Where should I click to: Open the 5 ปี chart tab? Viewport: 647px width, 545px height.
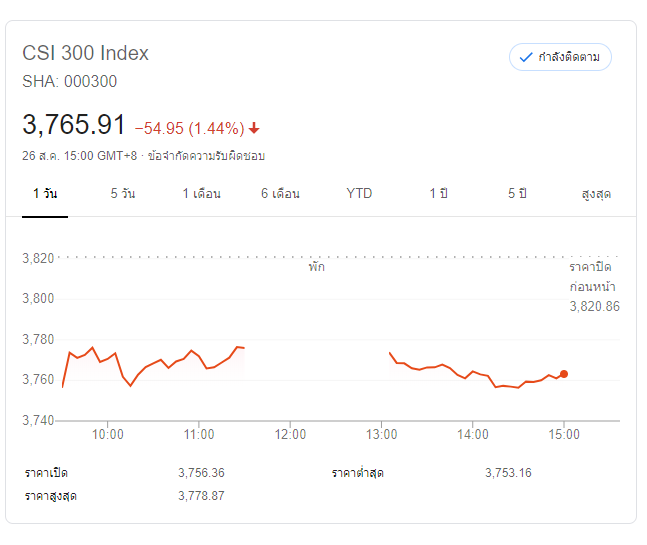[517, 193]
